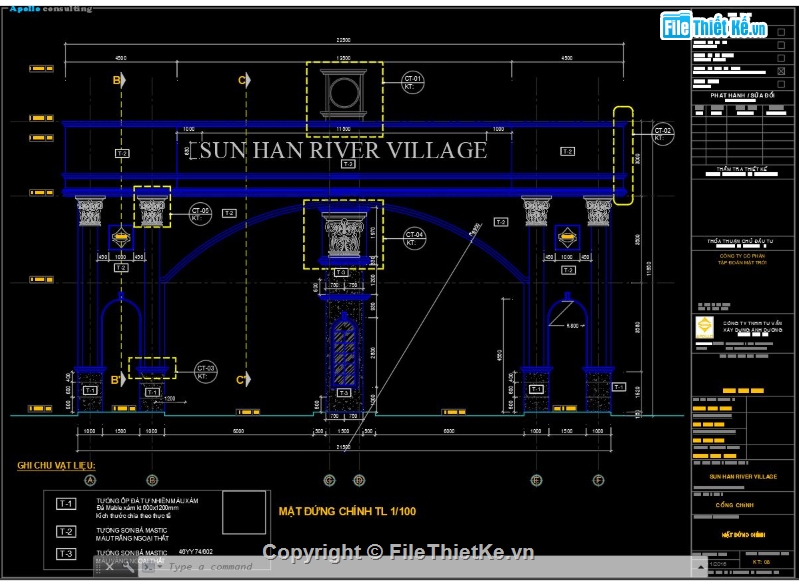Select the GHI CHU VẬT LIỆU heading

click(x=56, y=465)
